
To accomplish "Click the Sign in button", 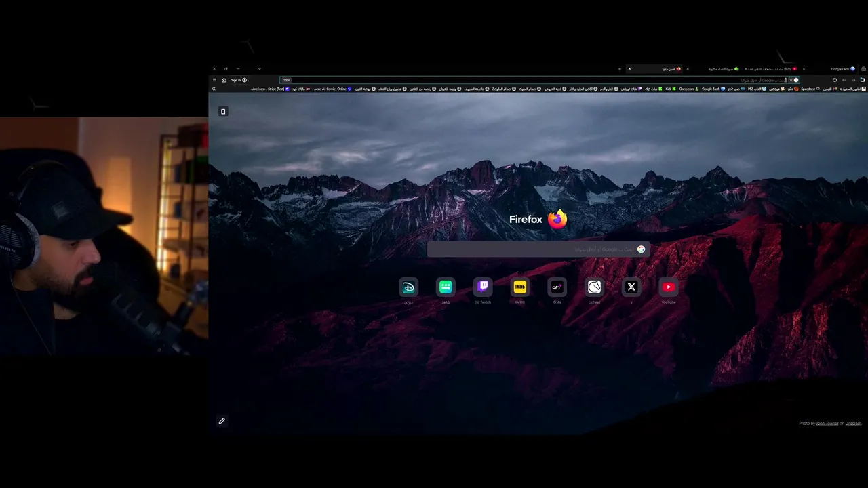I will pos(239,80).
